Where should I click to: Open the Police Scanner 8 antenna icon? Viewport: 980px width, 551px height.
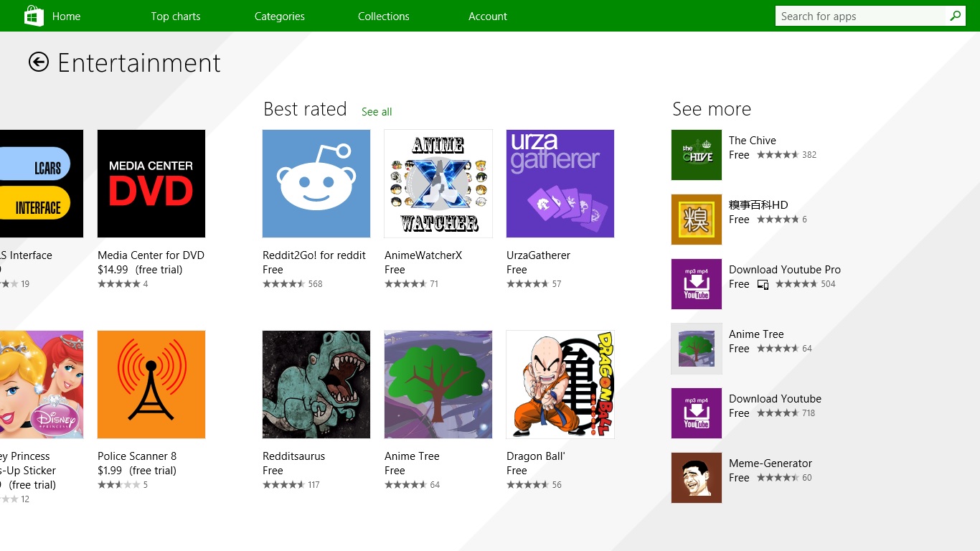click(x=151, y=385)
